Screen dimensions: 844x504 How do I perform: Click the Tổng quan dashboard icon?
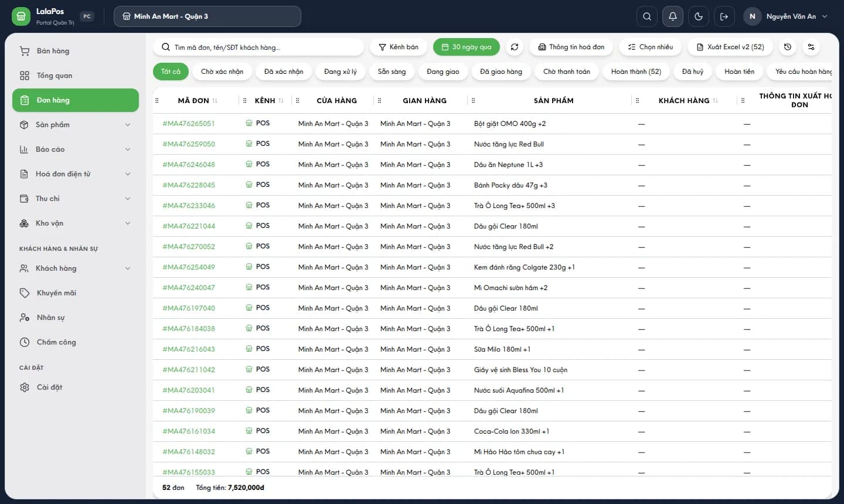(x=25, y=76)
